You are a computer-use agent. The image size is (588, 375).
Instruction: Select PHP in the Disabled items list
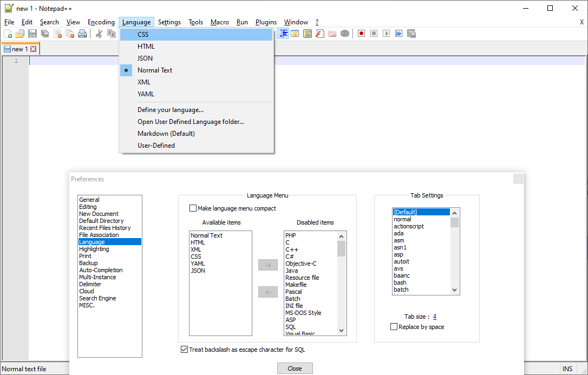pos(310,235)
